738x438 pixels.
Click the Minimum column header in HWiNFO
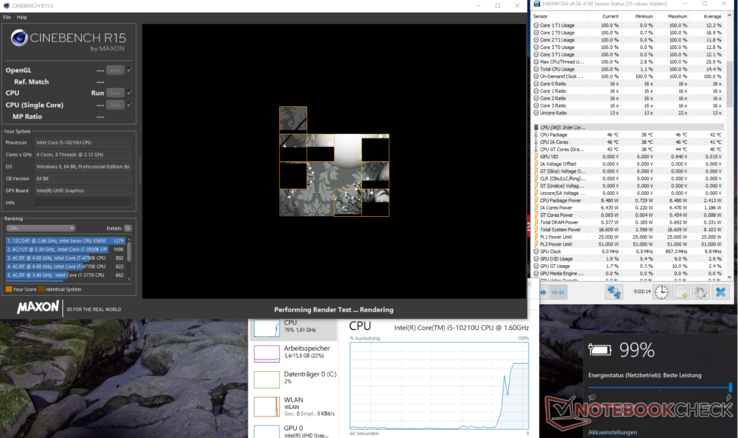(x=644, y=16)
